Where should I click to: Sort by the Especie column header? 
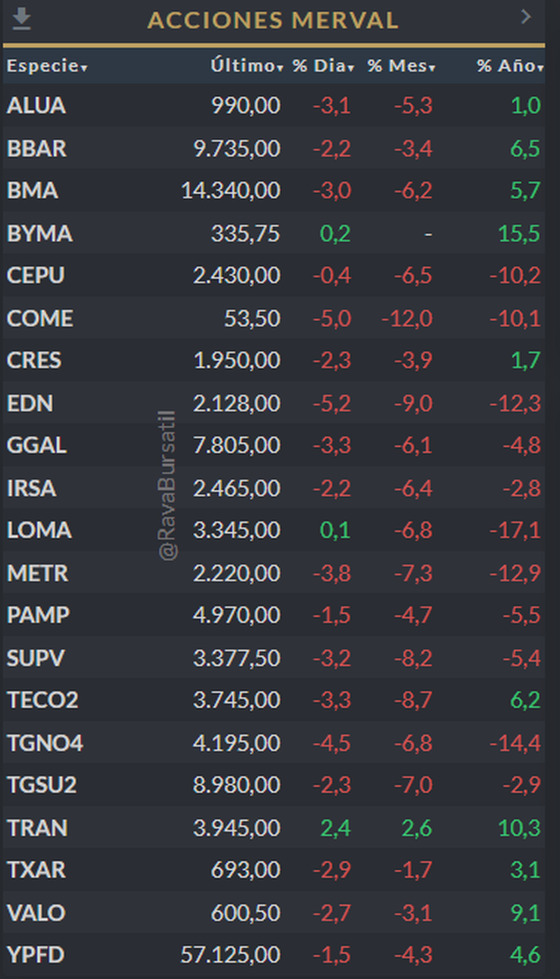click(47, 66)
